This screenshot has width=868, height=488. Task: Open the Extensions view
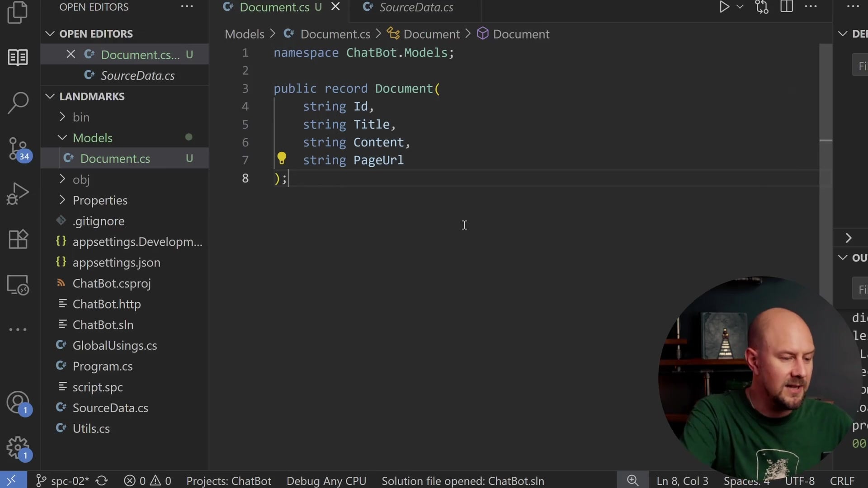point(18,239)
